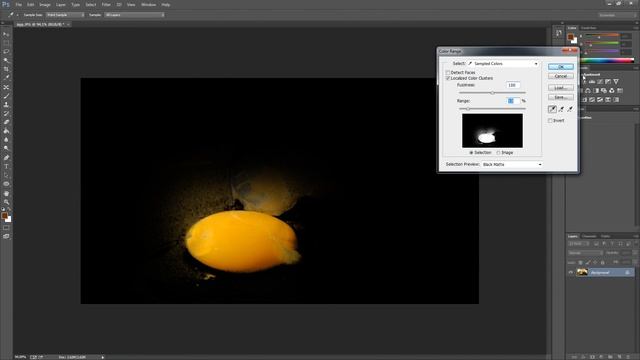This screenshot has height=360, width=640.
Task: Switch to the Channels tab
Action: click(x=589, y=236)
